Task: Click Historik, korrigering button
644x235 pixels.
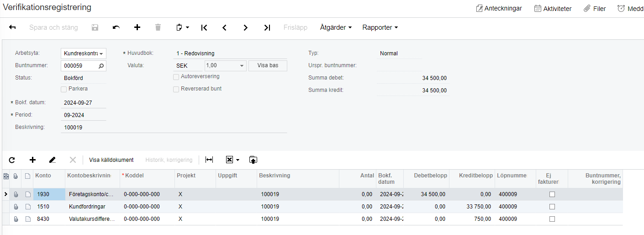Action: pyautogui.click(x=169, y=160)
